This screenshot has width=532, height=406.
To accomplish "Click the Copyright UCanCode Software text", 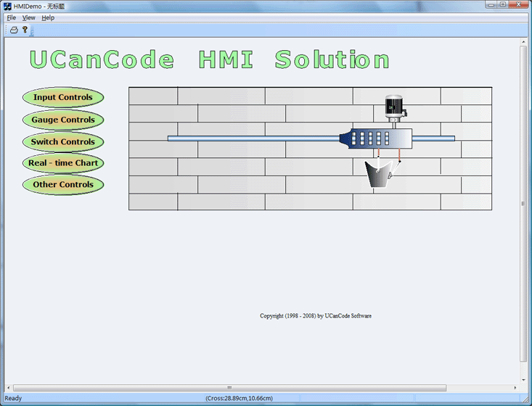I will (x=316, y=316).
